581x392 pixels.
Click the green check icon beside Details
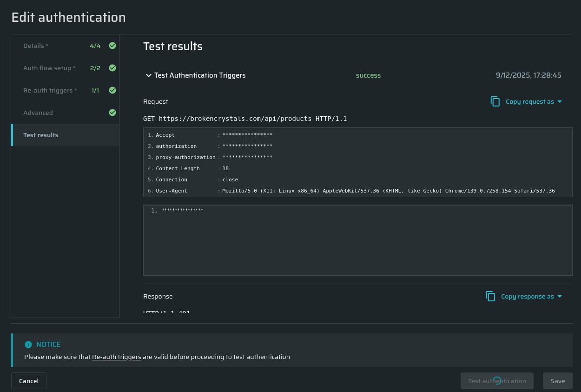[112, 46]
